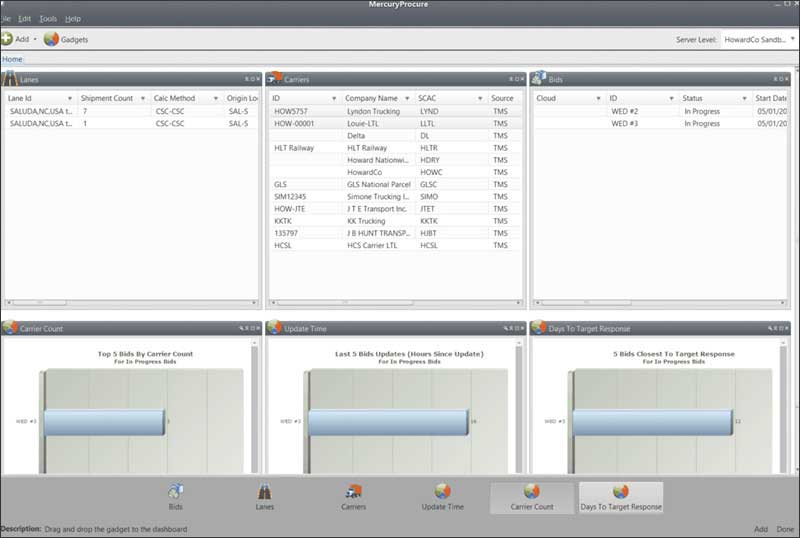Open SCAC column filter dropdown
The height and width of the screenshot is (538, 800).
point(480,98)
